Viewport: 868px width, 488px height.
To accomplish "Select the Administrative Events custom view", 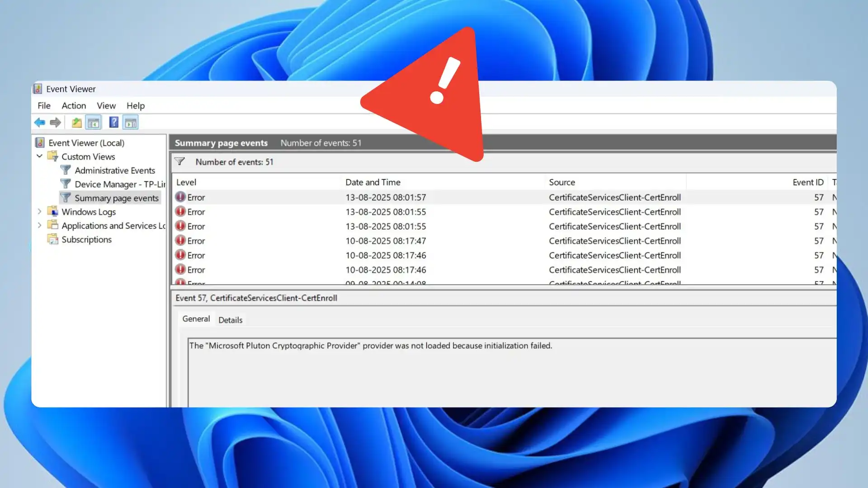I will pos(114,170).
